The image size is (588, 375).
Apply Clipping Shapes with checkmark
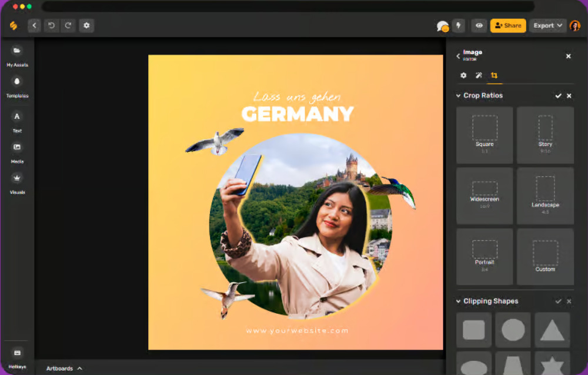click(558, 301)
